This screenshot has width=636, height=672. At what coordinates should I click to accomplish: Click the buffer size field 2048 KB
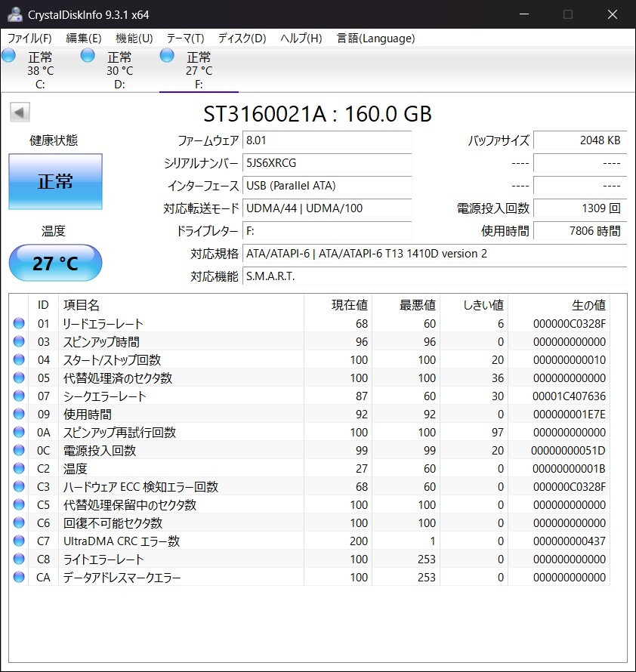point(580,140)
